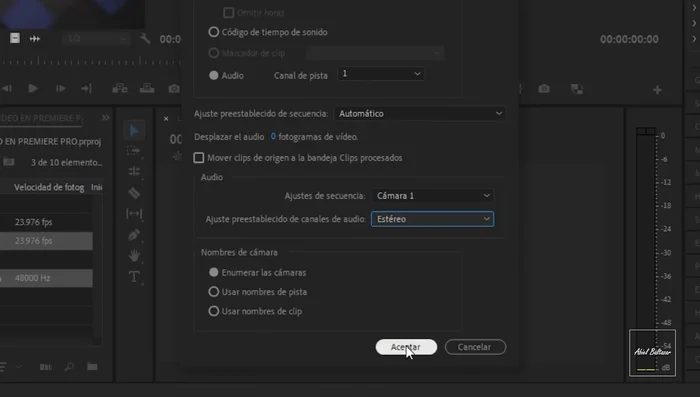Image resolution: width=700 pixels, height=397 pixels.
Task: Open the Canal de pista dropdown
Action: pyautogui.click(x=381, y=74)
